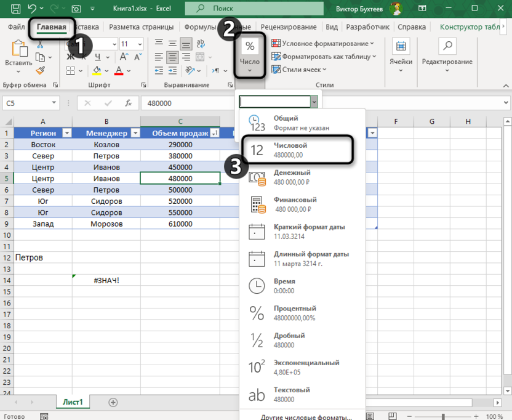
Task: Open filter arrow on Менеджер column header
Action: pos(135,133)
